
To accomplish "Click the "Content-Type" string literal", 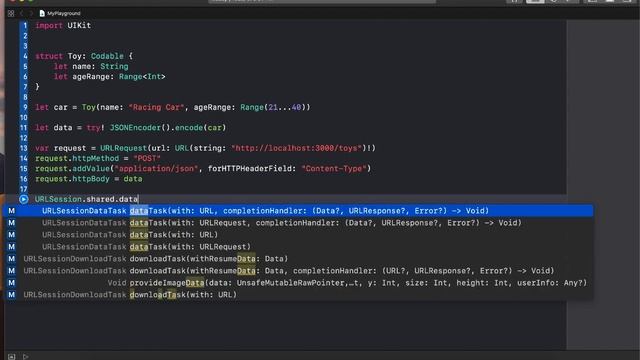I will coord(334,169).
